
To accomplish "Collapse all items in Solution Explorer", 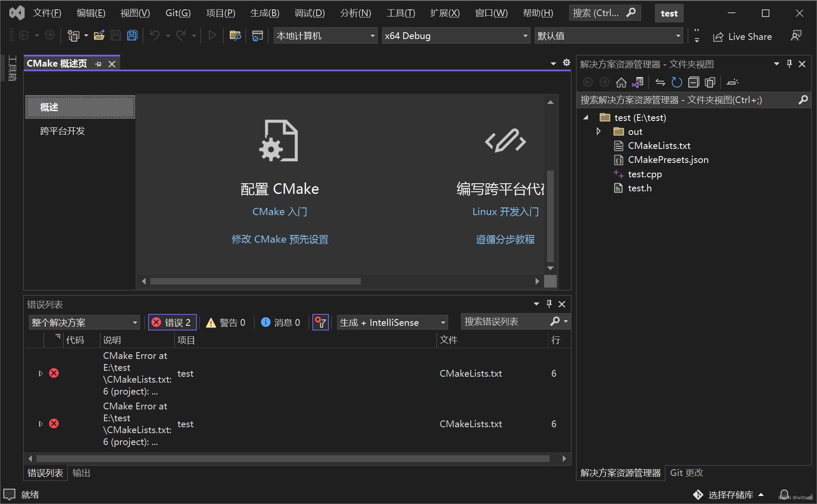I will (694, 82).
